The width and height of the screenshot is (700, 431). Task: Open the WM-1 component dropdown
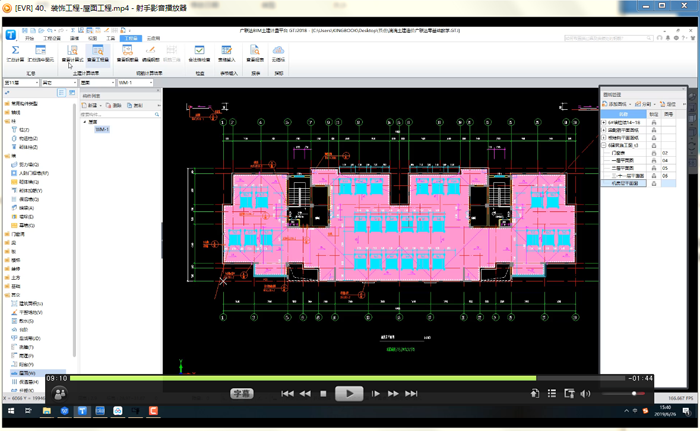(135, 83)
